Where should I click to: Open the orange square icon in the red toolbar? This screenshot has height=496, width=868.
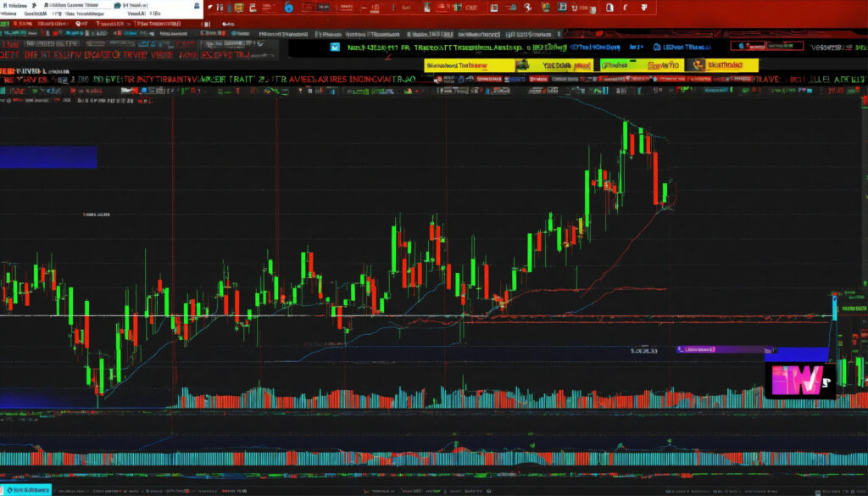[x=239, y=7]
